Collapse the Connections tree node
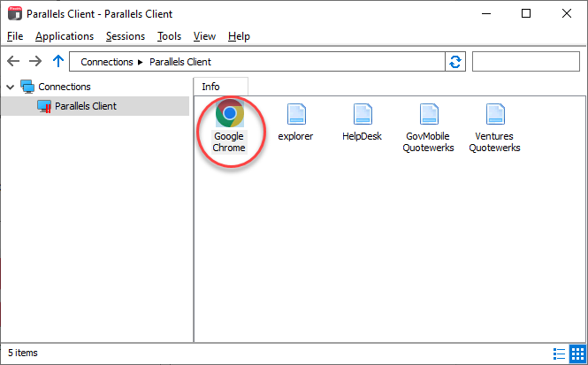Image resolution: width=588 pixels, height=365 pixels. click(x=11, y=87)
